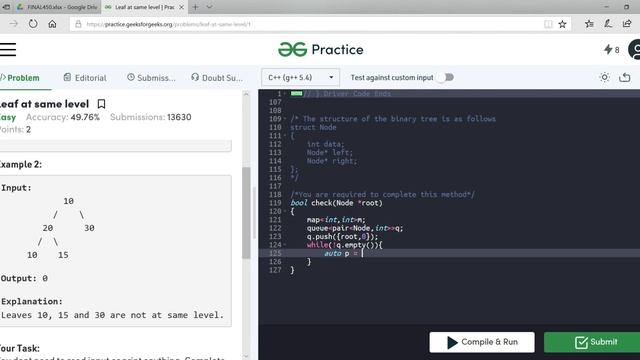
Task: Click the set-aside tabs icon
Action: (x=7, y=7)
